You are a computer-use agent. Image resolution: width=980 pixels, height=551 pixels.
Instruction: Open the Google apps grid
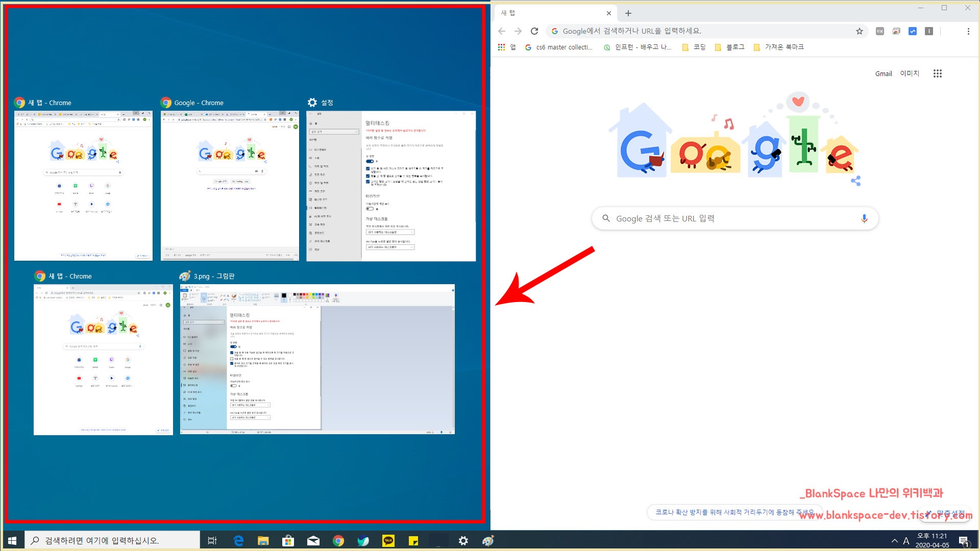pyautogui.click(x=937, y=73)
